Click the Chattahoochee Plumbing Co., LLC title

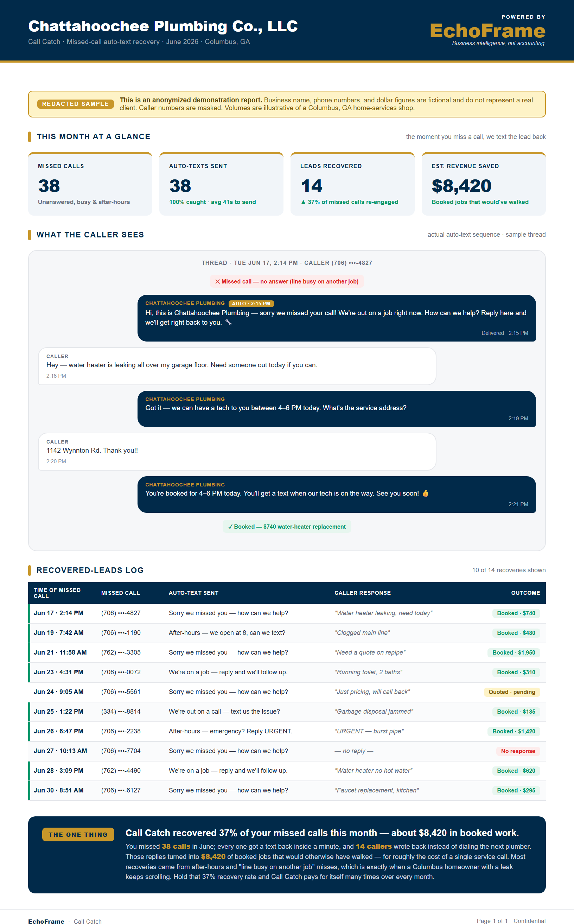[x=163, y=26]
